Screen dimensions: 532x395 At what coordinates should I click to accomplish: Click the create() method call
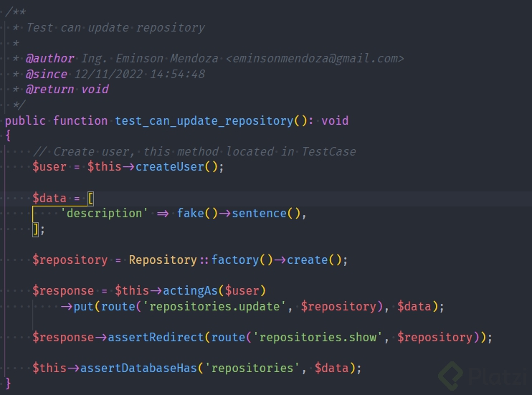coord(315,260)
